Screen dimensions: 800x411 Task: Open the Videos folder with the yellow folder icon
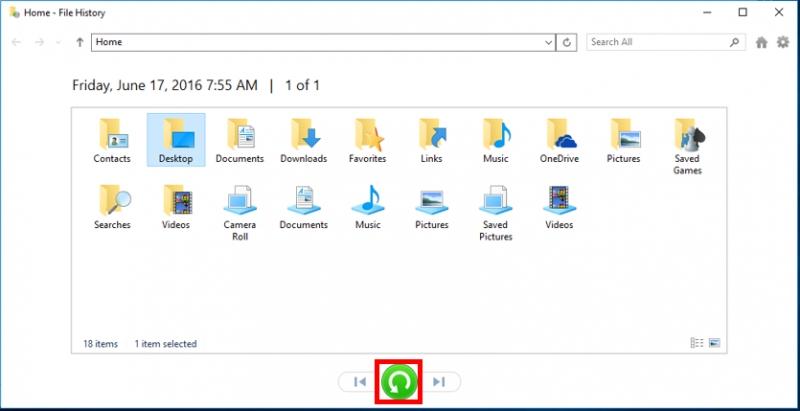(176, 207)
